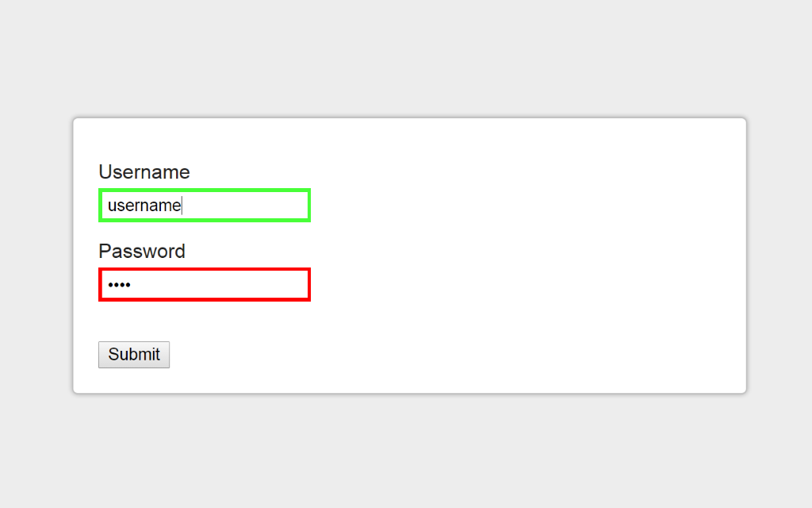The width and height of the screenshot is (812, 508).
Task: Click white space right of Submit button
Action: tap(414, 355)
